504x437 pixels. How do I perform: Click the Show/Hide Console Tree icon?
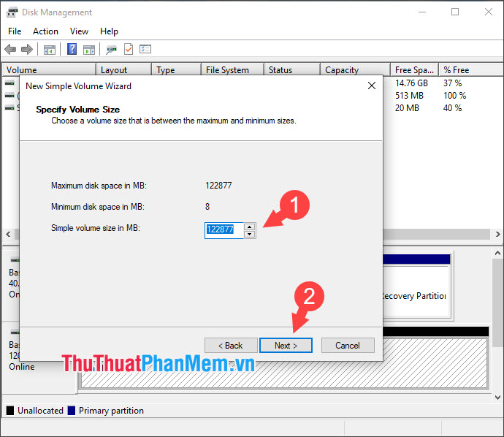click(x=50, y=50)
